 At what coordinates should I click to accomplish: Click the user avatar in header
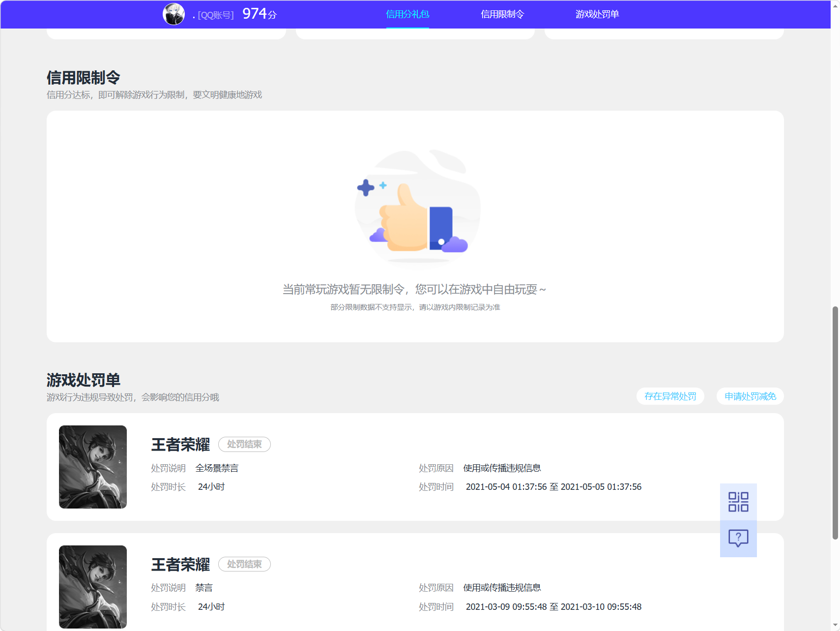[174, 14]
